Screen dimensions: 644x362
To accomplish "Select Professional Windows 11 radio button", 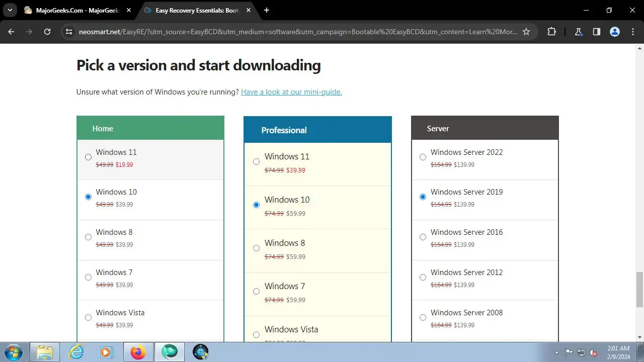I will coord(257,161).
